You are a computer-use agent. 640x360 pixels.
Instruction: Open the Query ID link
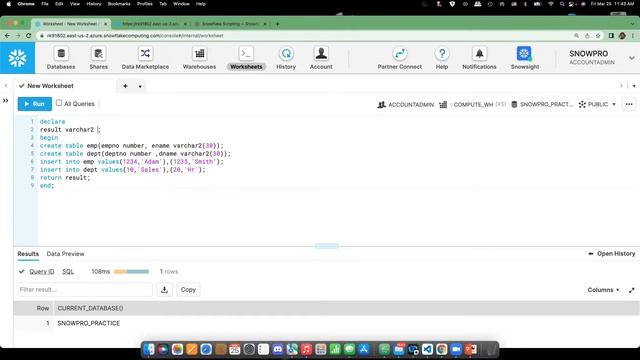(x=42, y=271)
